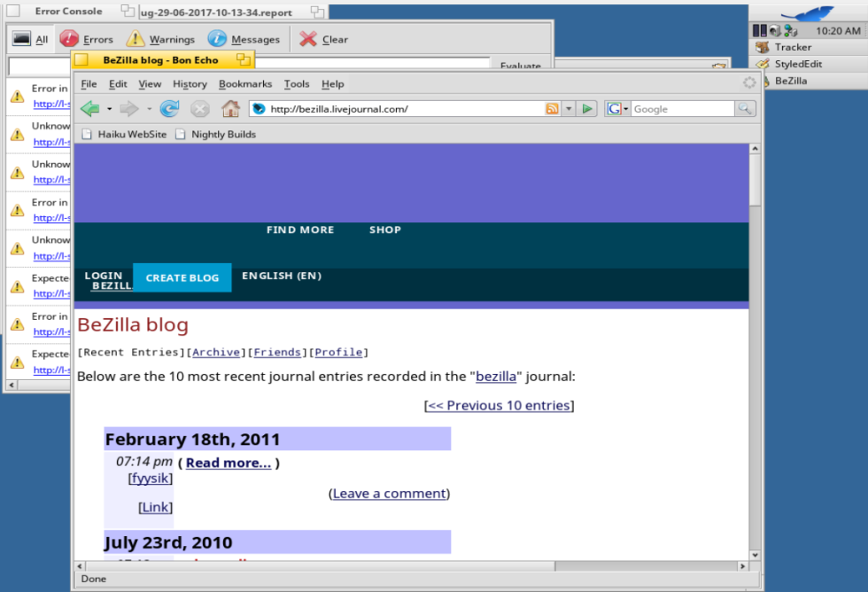Go to the Home page icon

(x=230, y=109)
